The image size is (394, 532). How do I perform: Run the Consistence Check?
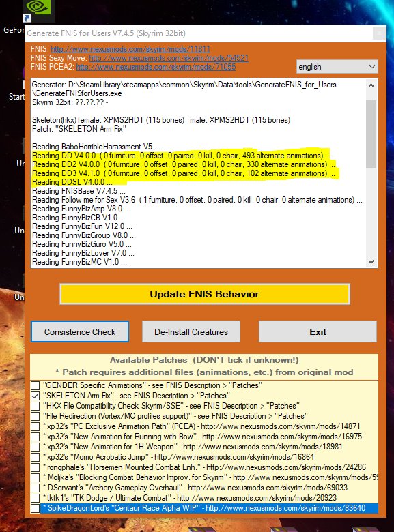coord(80,332)
